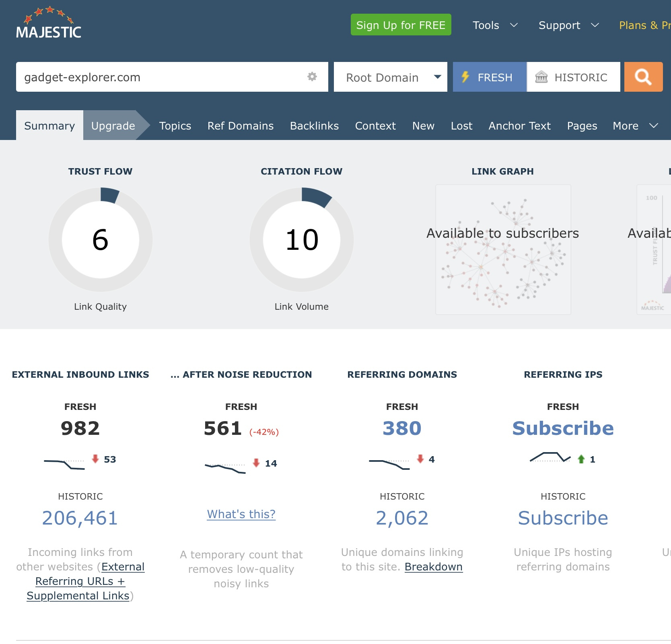The width and height of the screenshot is (671, 644).
Task: Open the Pages tab
Action: pyautogui.click(x=582, y=126)
